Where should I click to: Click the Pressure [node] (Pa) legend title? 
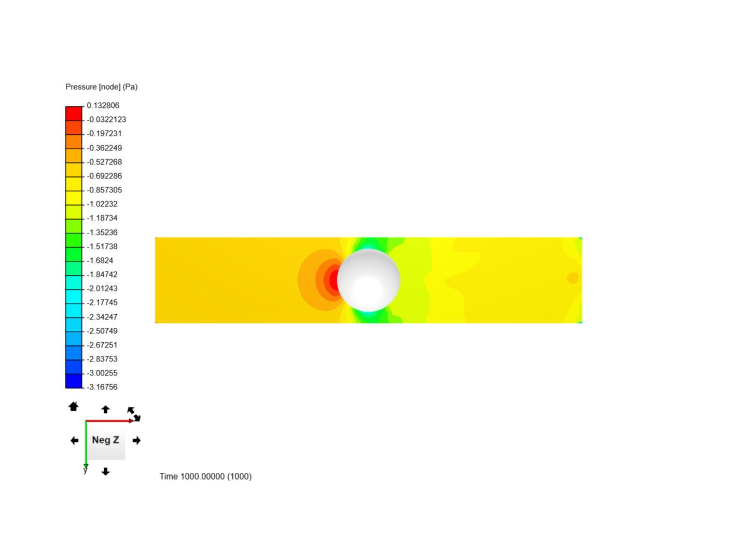[102, 87]
